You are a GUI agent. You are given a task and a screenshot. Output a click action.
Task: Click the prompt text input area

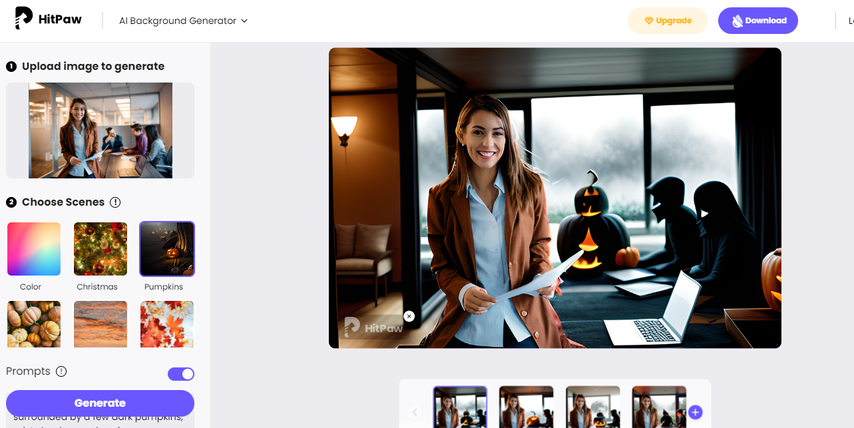pyautogui.click(x=100, y=422)
